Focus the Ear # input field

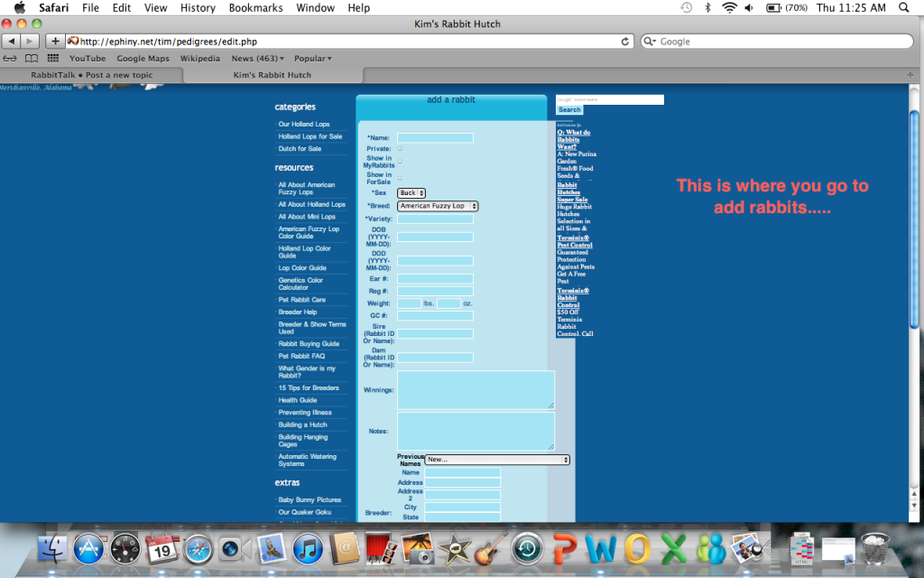(435, 279)
